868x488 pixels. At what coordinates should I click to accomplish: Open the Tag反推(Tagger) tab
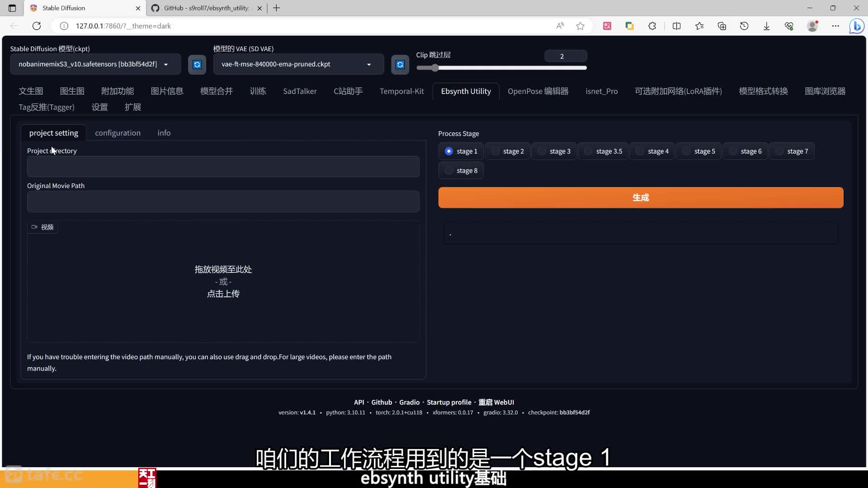(47, 107)
